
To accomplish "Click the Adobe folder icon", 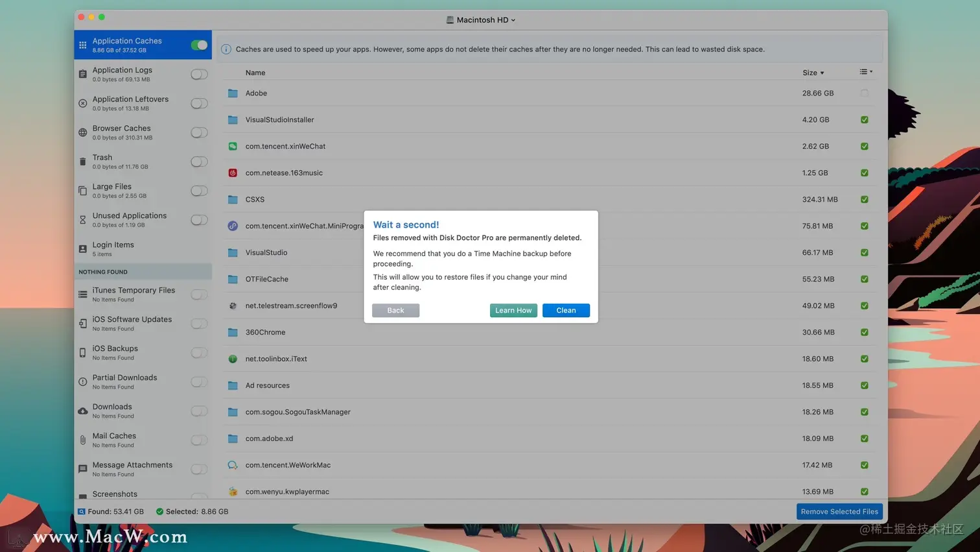I will 233,93.
